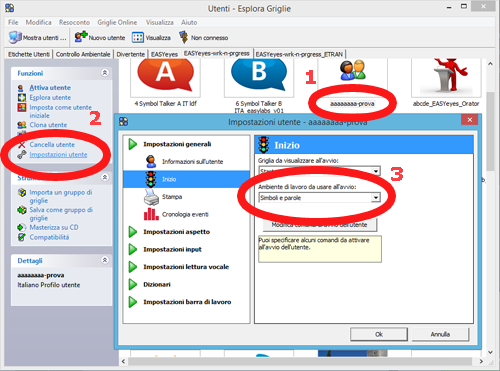Click the Visualizza grid icon in toolbar
The width and height of the screenshot is (500, 371).
pos(138,37)
